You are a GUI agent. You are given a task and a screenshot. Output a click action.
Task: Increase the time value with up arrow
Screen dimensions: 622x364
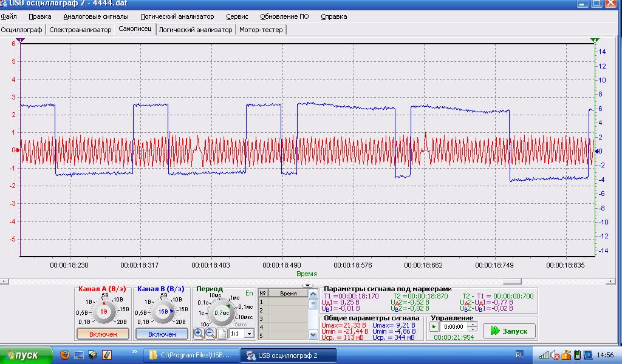click(x=472, y=324)
